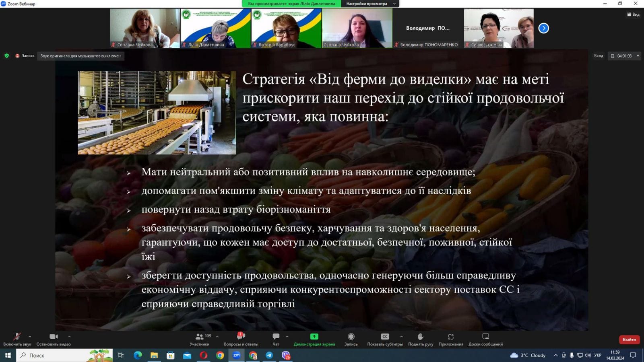
Task: Open Настройки просмотра dropdown
Action: coord(370,4)
